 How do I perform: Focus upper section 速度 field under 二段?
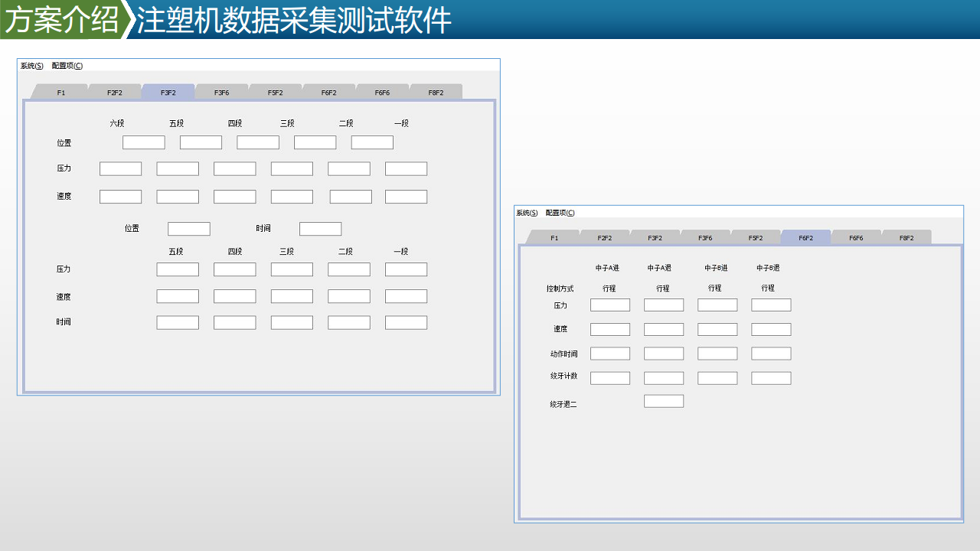(351, 197)
